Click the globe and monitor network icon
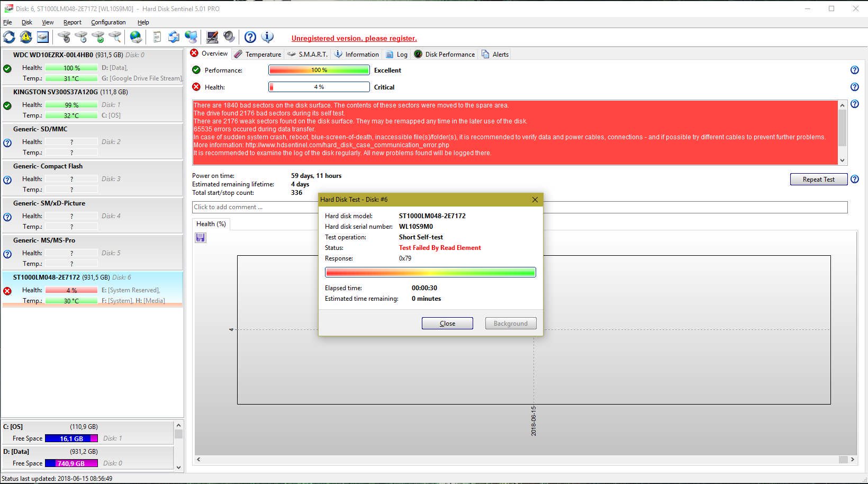Viewport: 868px width, 484px height. [191, 37]
